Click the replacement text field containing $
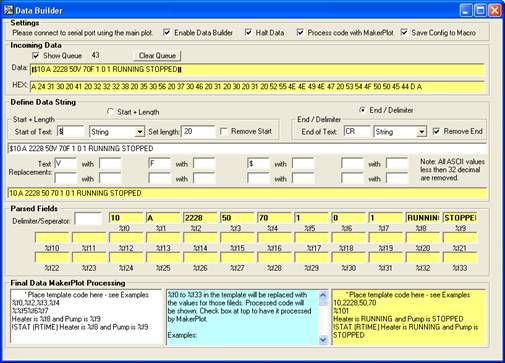The height and width of the screenshot is (363, 505). (x=258, y=164)
